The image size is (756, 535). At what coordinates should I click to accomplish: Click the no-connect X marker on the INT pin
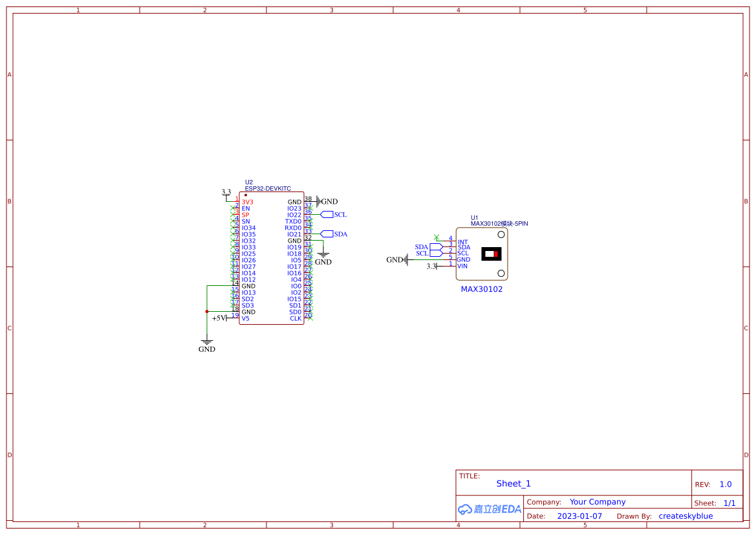[x=437, y=237]
